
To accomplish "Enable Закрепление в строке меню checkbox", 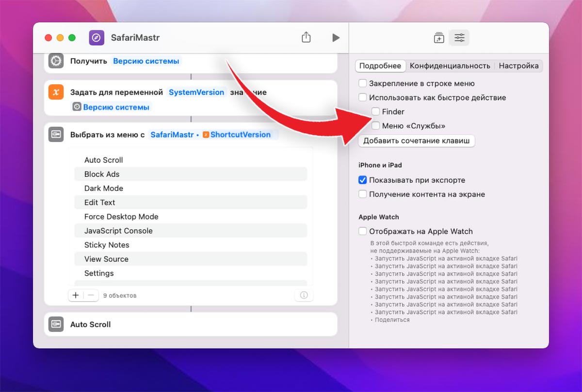I will click(x=363, y=83).
